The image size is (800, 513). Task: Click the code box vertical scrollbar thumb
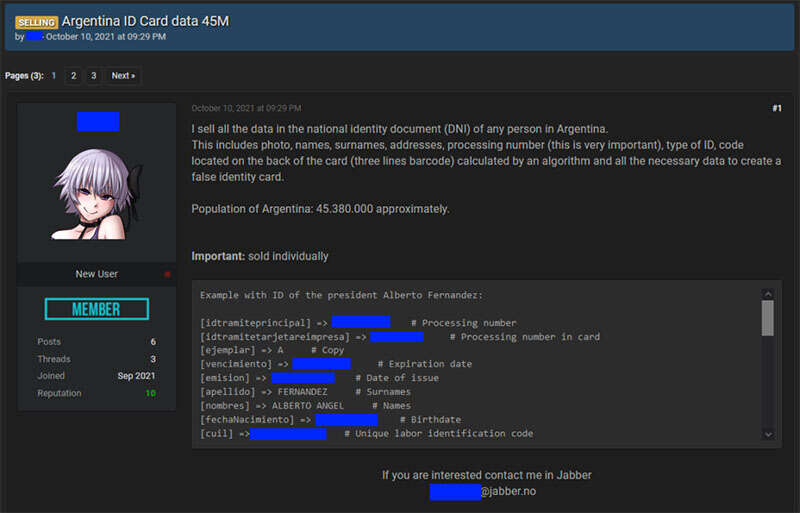pyautogui.click(x=767, y=318)
